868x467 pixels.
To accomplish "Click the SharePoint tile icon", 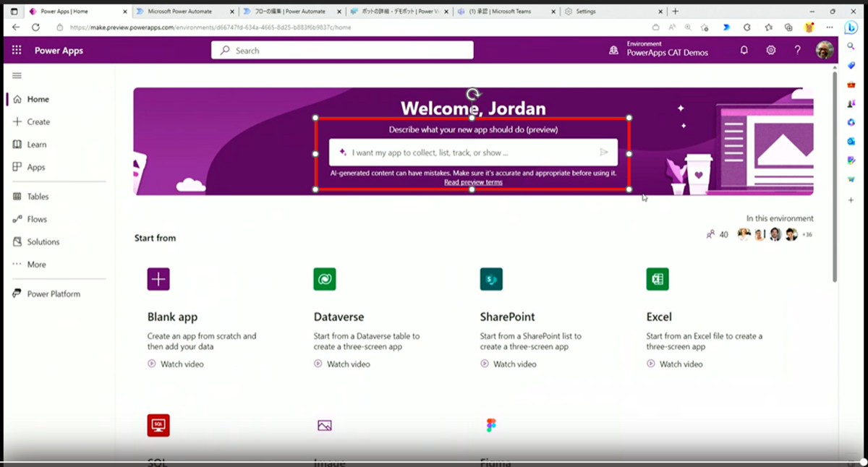I will click(491, 279).
